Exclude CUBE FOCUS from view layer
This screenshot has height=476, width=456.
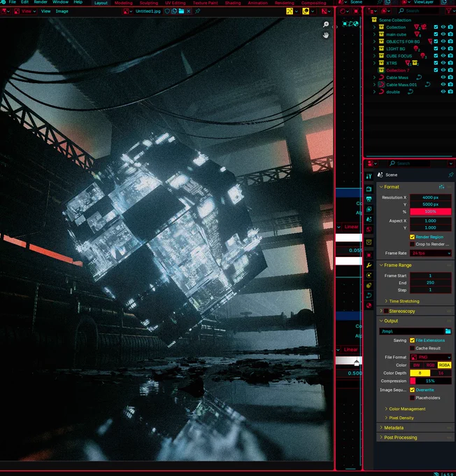pos(436,56)
